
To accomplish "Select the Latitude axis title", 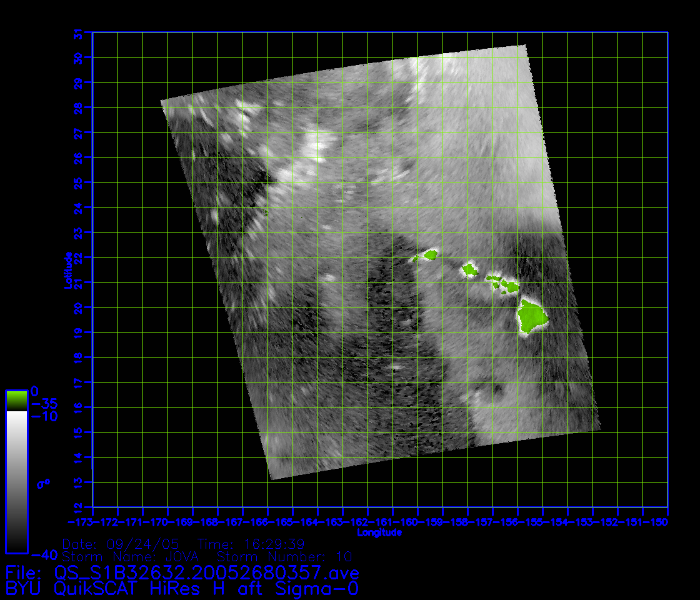I will (x=67, y=270).
